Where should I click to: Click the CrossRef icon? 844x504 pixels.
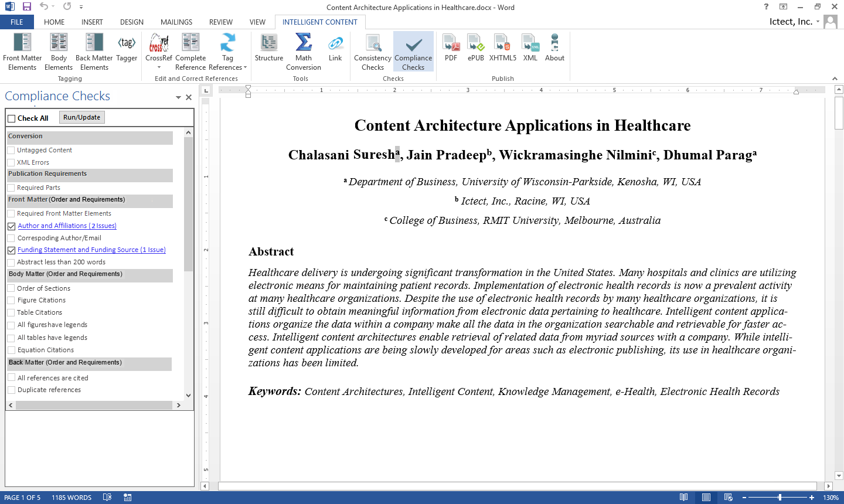(x=159, y=43)
